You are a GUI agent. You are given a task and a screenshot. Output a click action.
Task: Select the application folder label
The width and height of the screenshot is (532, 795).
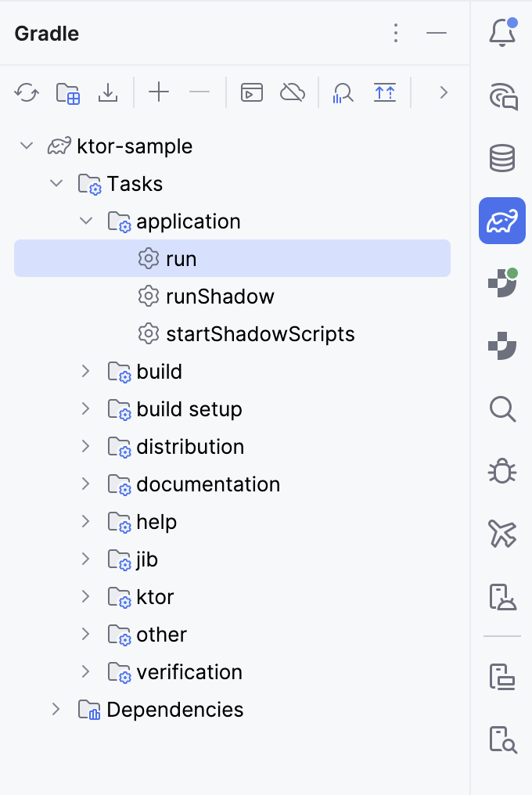tap(188, 221)
